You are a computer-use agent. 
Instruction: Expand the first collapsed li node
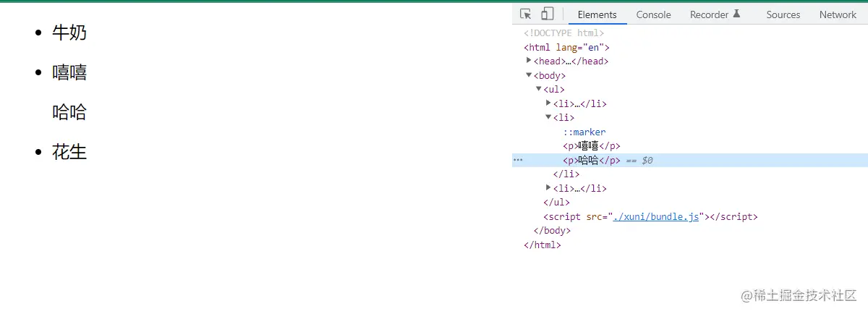pyautogui.click(x=548, y=103)
